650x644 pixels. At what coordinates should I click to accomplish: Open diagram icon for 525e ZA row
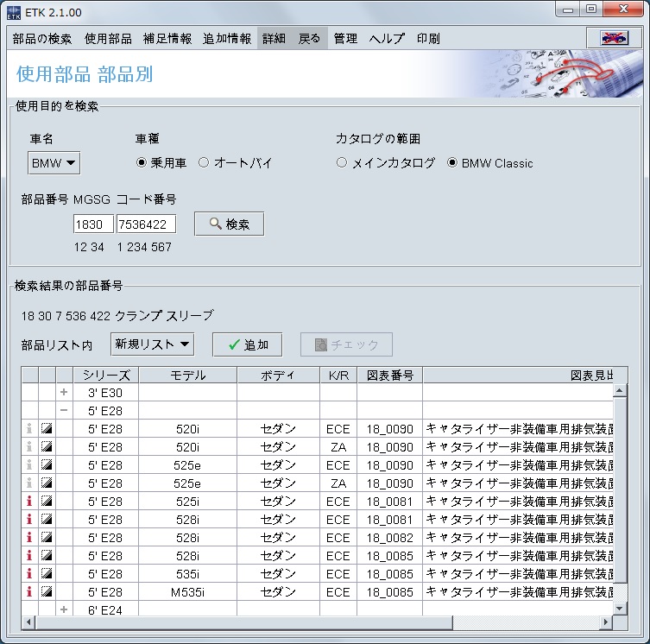pyautogui.click(x=47, y=483)
